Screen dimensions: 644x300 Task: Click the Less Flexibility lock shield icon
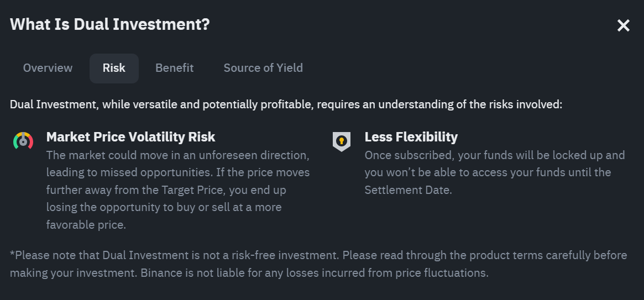(342, 141)
